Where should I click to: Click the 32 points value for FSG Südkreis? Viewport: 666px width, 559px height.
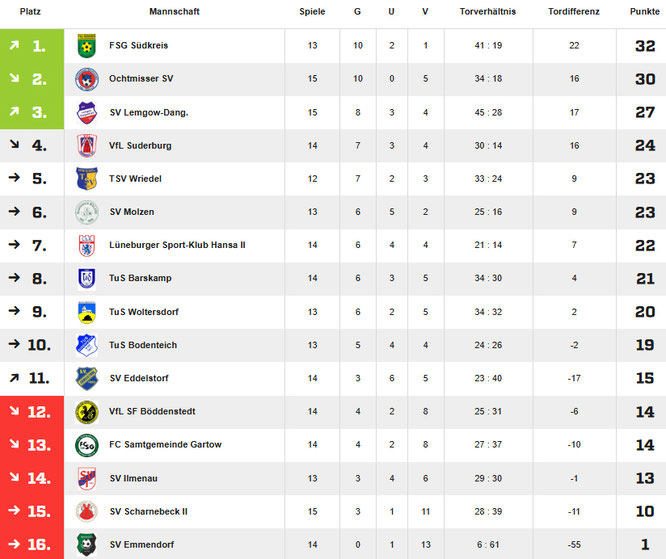(x=644, y=46)
